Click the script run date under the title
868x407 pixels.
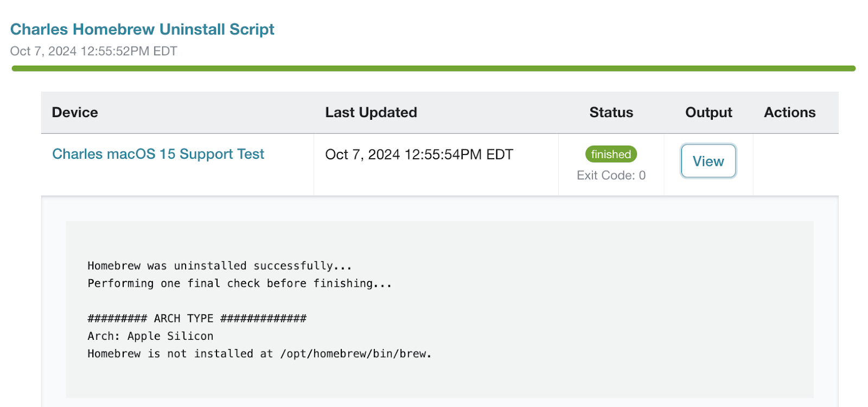(93, 51)
